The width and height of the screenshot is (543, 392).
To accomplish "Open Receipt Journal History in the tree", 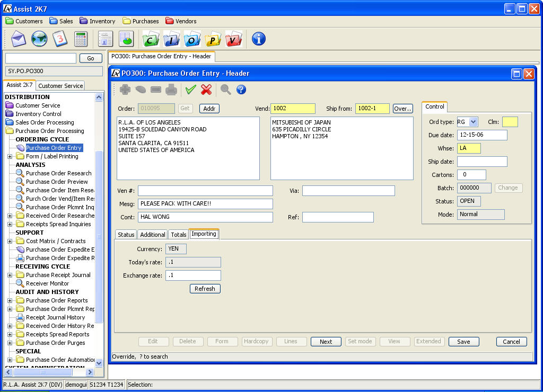I will 55,318.
